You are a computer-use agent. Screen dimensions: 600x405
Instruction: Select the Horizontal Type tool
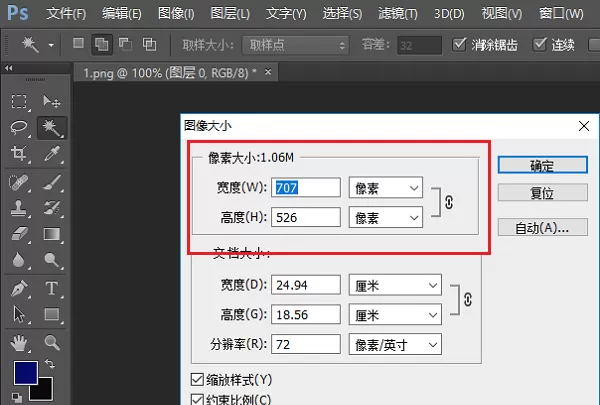pyautogui.click(x=52, y=288)
